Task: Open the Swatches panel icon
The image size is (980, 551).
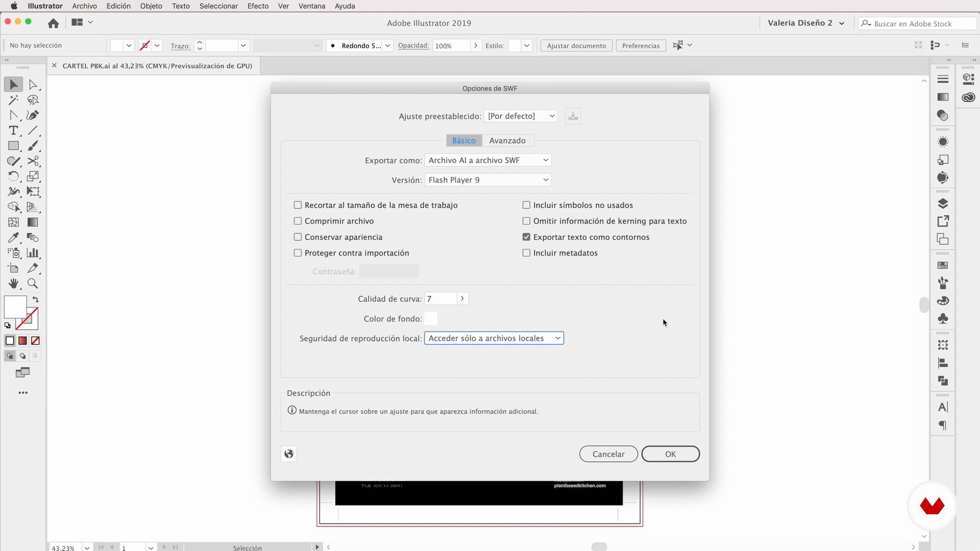Action: tap(943, 265)
